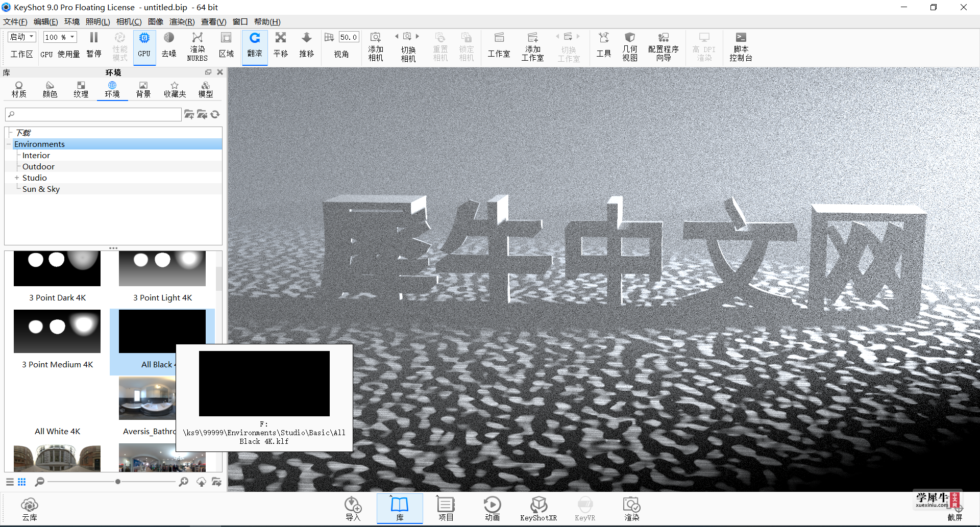Click the zoom-in magnifier by slider
The height and width of the screenshot is (527, 980).
[184, 482]
